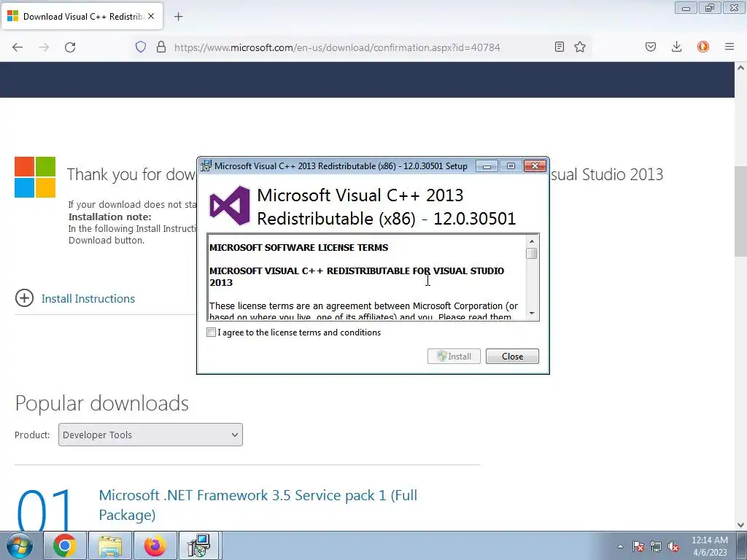
Task: Close setup dialog with red X
Action: pyautogui.click(x=535, y=166)
